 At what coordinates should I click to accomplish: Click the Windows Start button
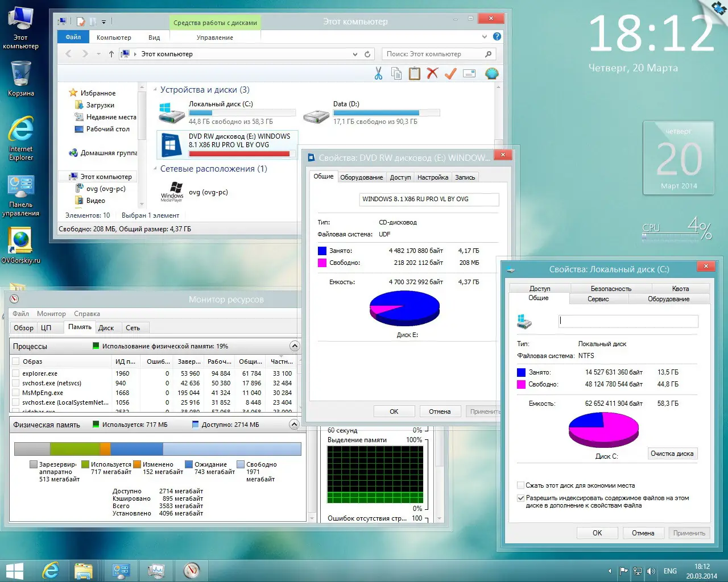(x=15, y=571)
